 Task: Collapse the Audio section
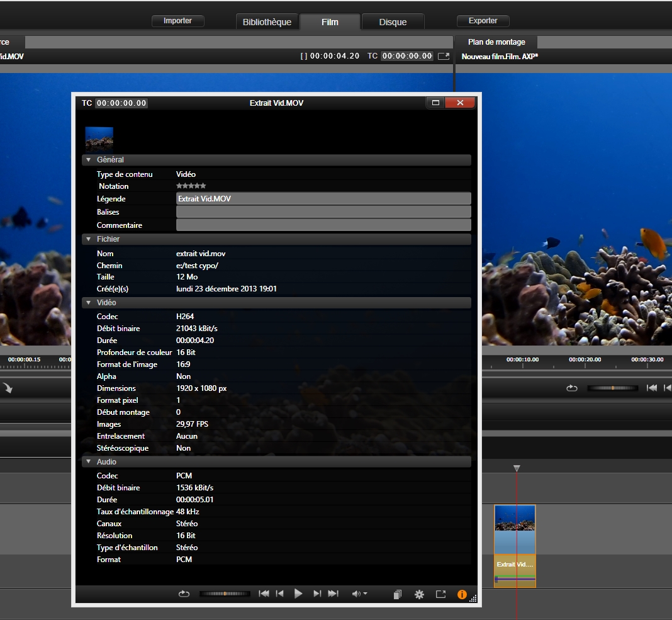(x=89, y=462)
